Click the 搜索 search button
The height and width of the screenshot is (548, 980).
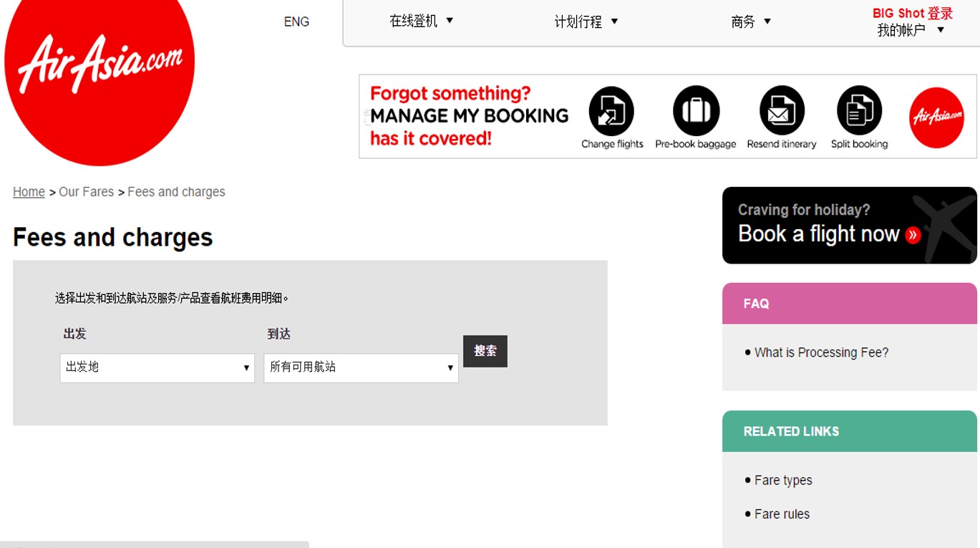[485, 351]
